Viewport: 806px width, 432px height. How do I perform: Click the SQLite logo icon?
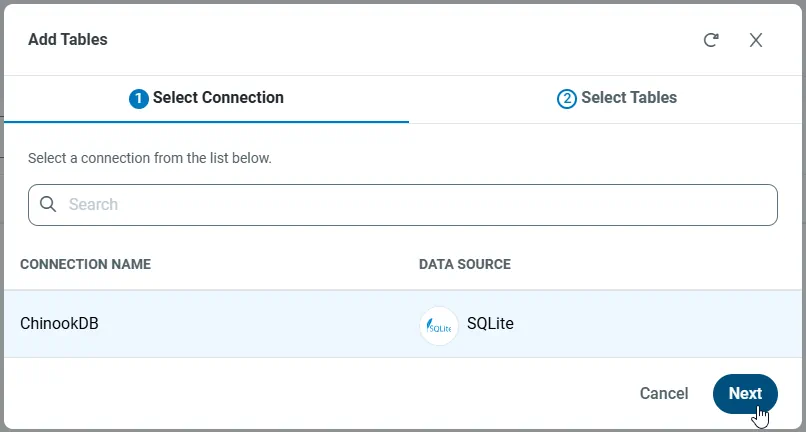point(438,325)
